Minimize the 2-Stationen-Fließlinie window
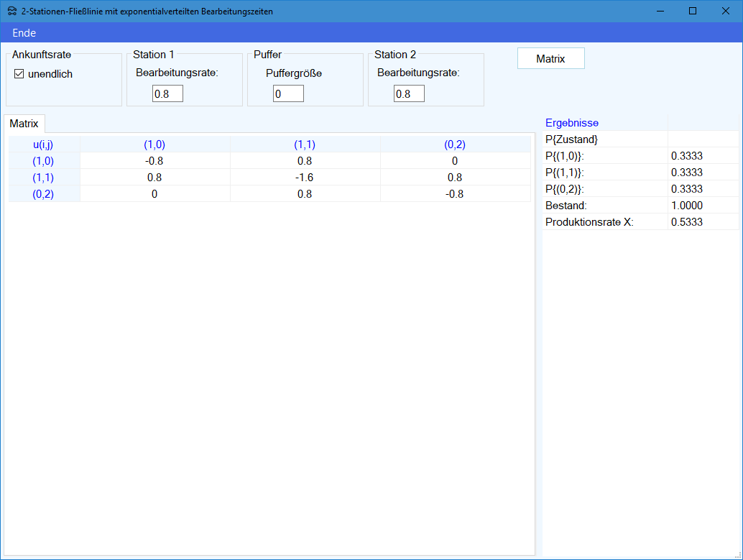The width and height of the screenshot is (743, 560). (x=660, y=12)
